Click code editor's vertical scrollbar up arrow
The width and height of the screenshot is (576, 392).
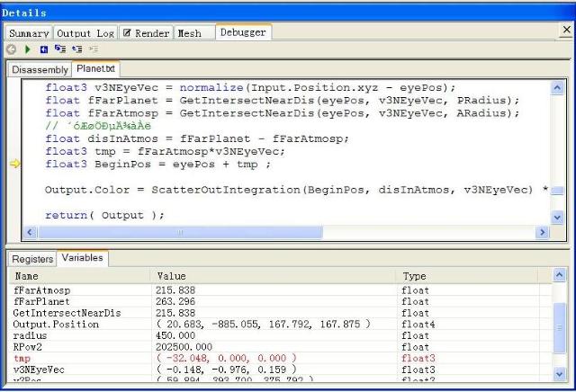557,88
